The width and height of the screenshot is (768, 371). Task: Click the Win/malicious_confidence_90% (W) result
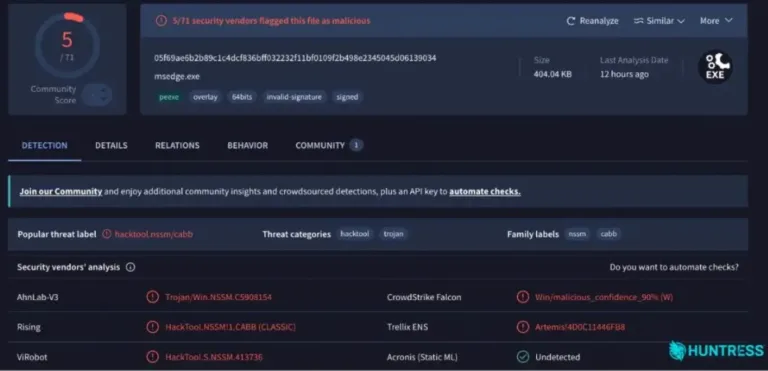604,297
